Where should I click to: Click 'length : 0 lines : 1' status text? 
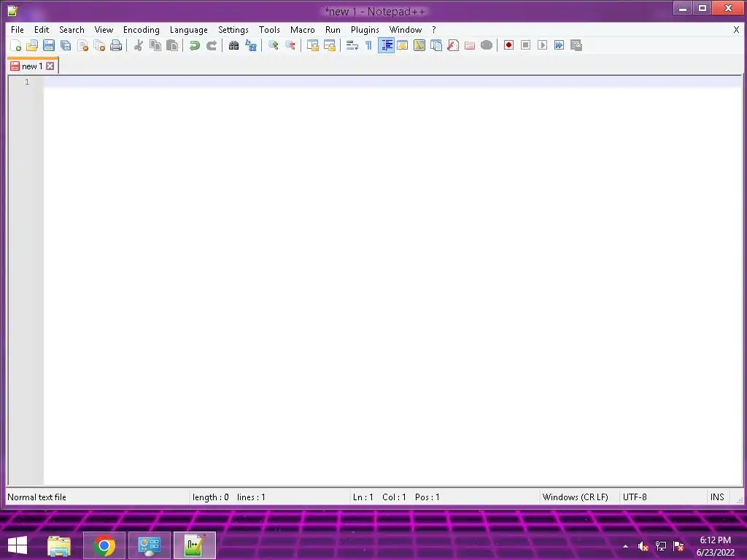[228, 497]
